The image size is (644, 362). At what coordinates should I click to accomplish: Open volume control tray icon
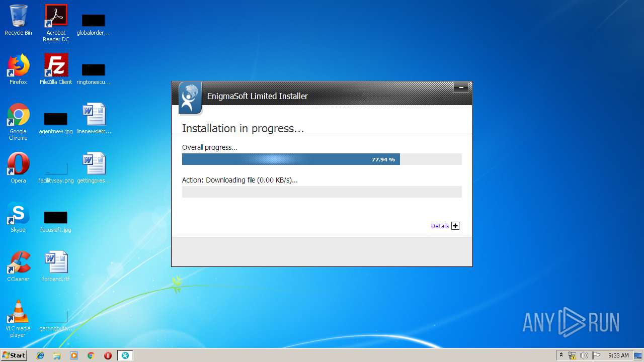click(x=584, y=355)
